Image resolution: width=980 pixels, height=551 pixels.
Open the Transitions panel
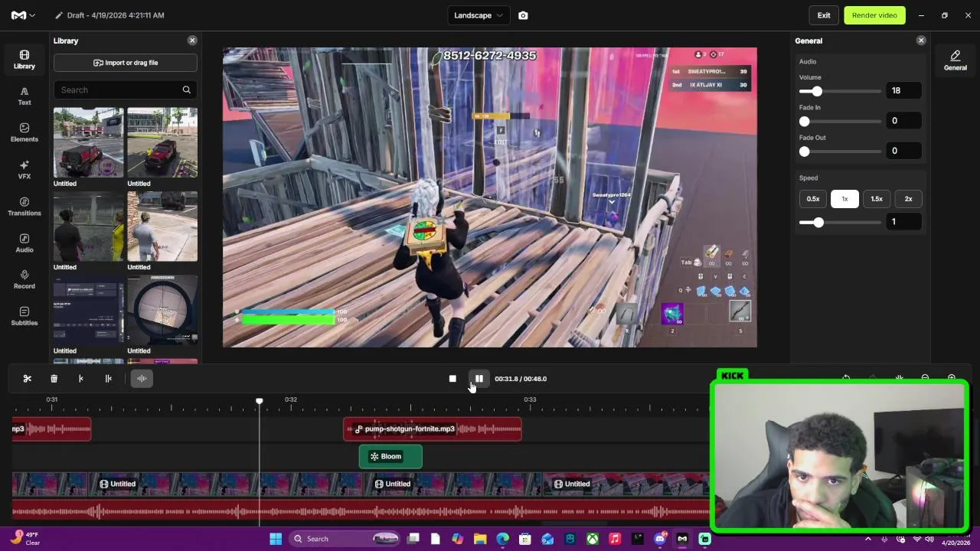(x=24, y=207)
